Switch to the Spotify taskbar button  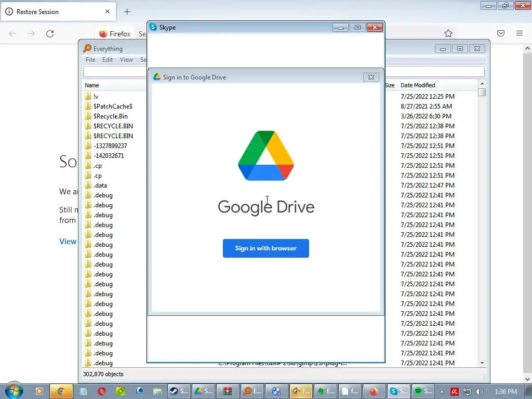click(423, 391)
